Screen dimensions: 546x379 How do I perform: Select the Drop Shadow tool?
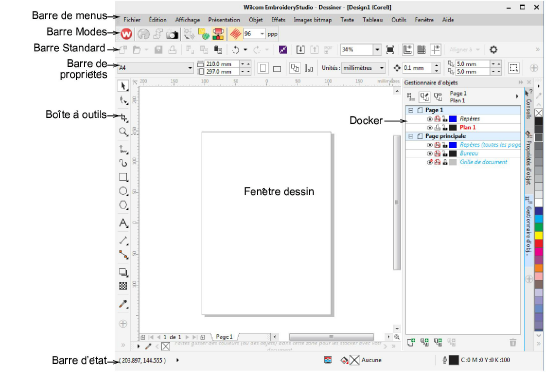point(123,272)
